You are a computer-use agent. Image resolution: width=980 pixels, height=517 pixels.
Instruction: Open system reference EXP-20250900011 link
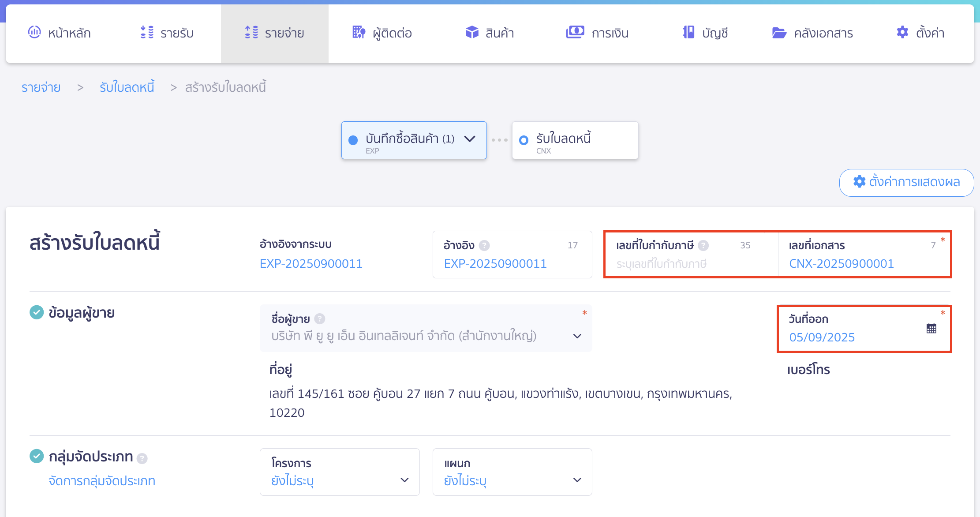click(x=311, y=264)
